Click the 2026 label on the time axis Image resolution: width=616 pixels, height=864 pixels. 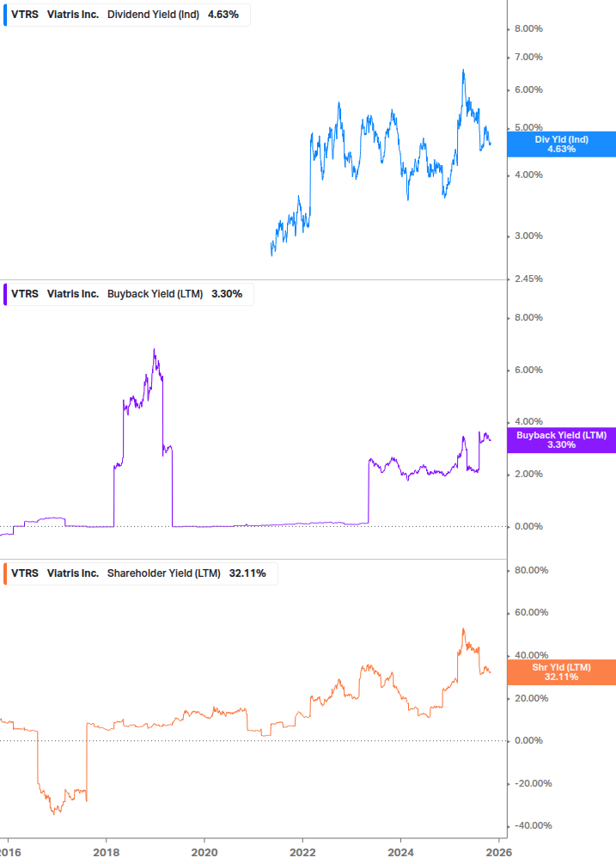(499, 853)
